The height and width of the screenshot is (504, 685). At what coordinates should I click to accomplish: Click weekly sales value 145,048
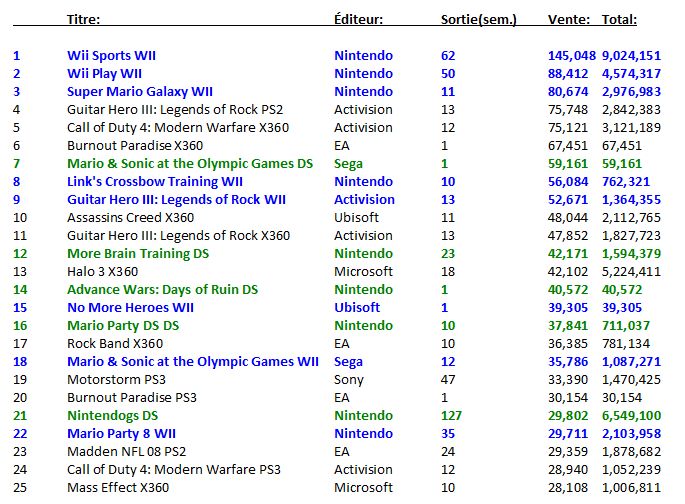pyautogui.click(x=571, y=56)
